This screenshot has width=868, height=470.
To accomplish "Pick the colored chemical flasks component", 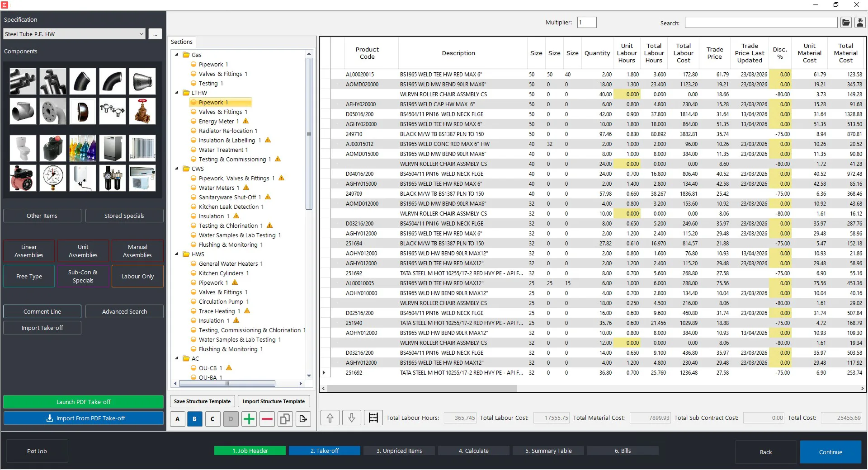I will pos(83,148).
